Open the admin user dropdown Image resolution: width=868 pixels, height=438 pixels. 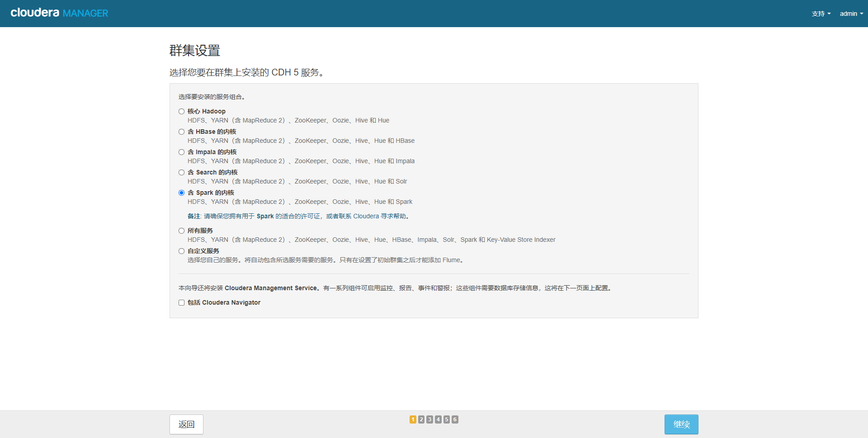(x=851, y=14)
